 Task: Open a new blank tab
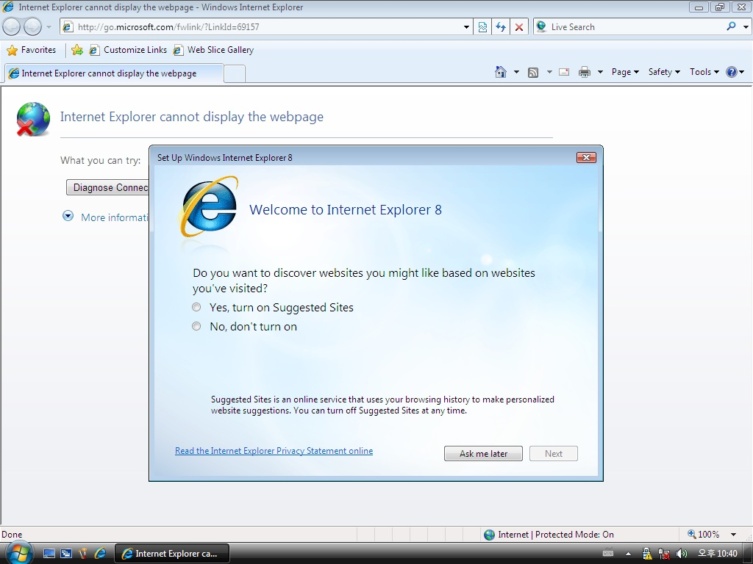(234, 74)
